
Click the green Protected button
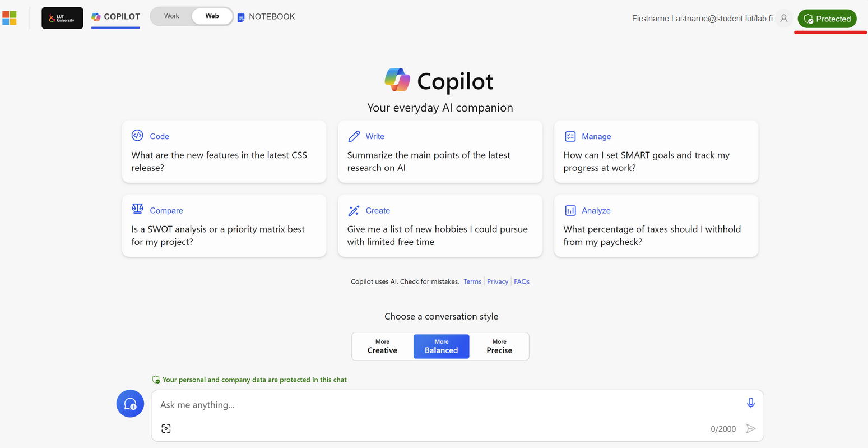pos(827,19)
